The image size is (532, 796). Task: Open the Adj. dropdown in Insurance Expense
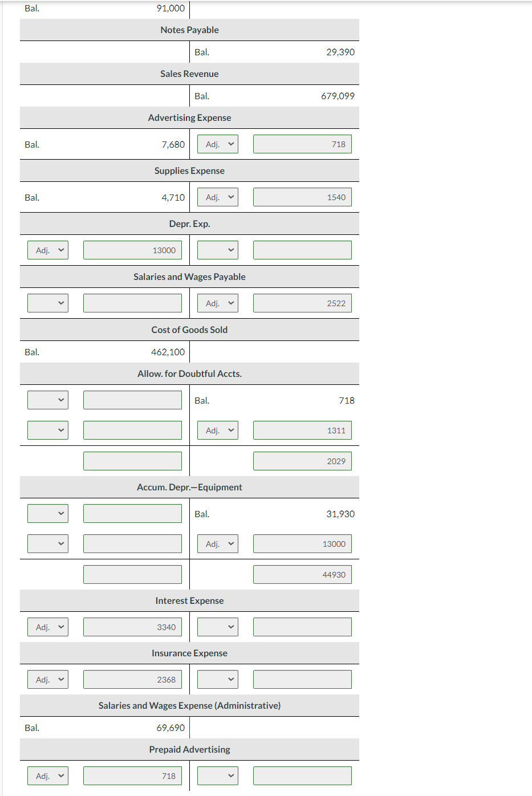point(47,679)
